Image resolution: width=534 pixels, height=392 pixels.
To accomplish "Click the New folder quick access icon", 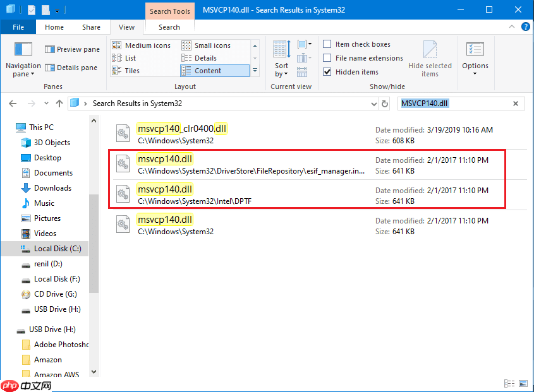I will 46,10.
